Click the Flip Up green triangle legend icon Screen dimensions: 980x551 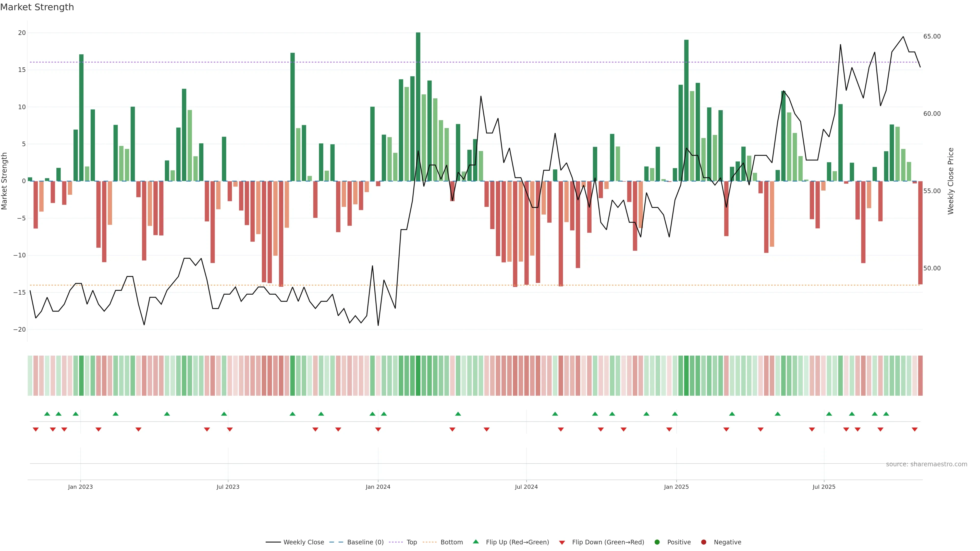point(475,542)
